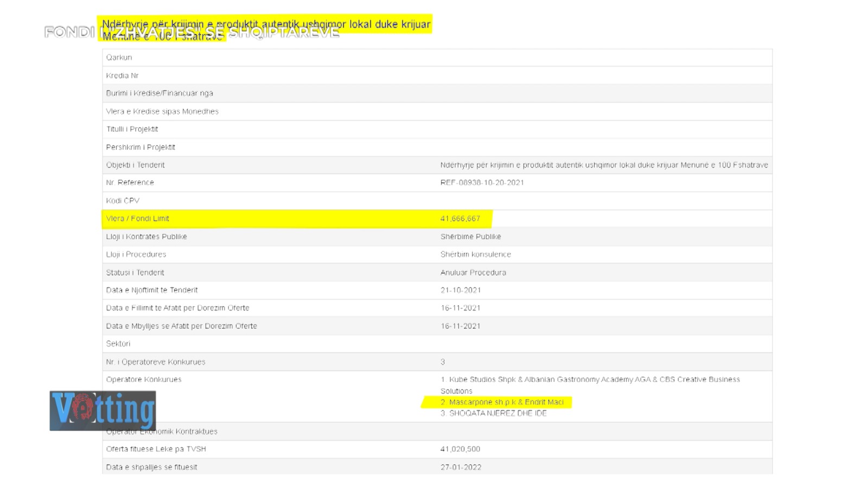
Task: Click the highlighted Mascarpone sh.p.k & Endrit Maci entry
Action: click(502, 402)
